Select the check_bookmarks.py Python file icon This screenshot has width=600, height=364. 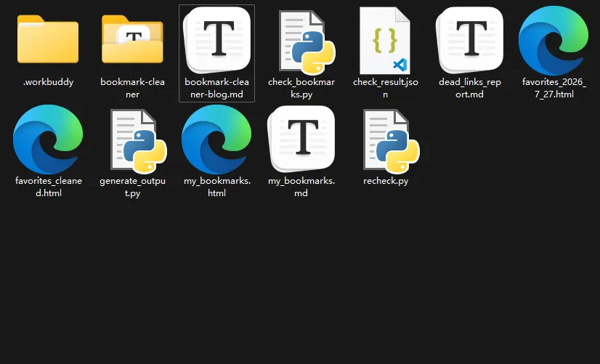[307, 42]
